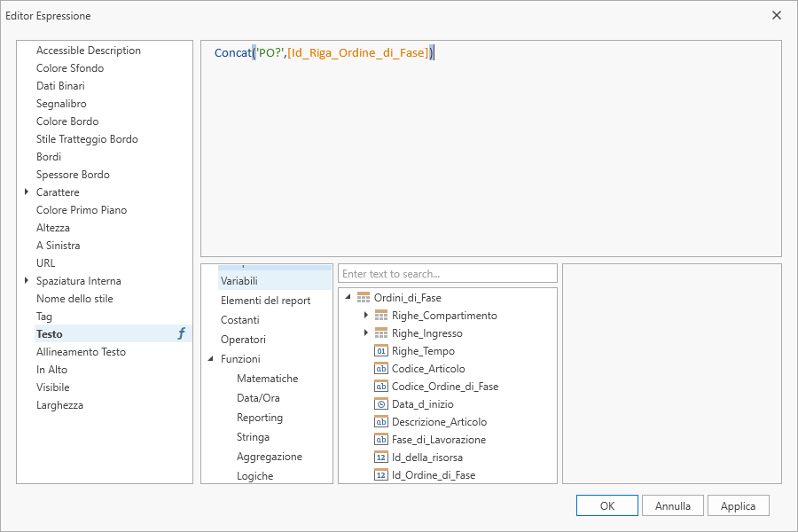Collapse the Funzioni category

point(211,359)
